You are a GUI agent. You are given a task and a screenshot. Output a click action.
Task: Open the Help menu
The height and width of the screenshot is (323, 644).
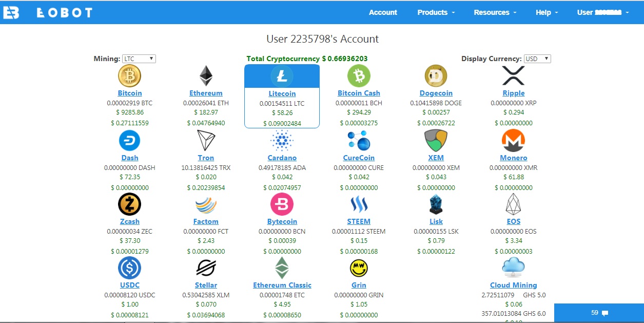(x=546, y=12)
